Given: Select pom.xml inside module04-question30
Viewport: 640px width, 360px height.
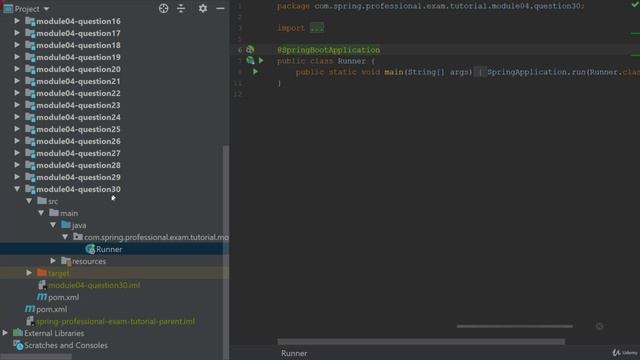Looking at the screenshot, I should [x=64, y=297].
